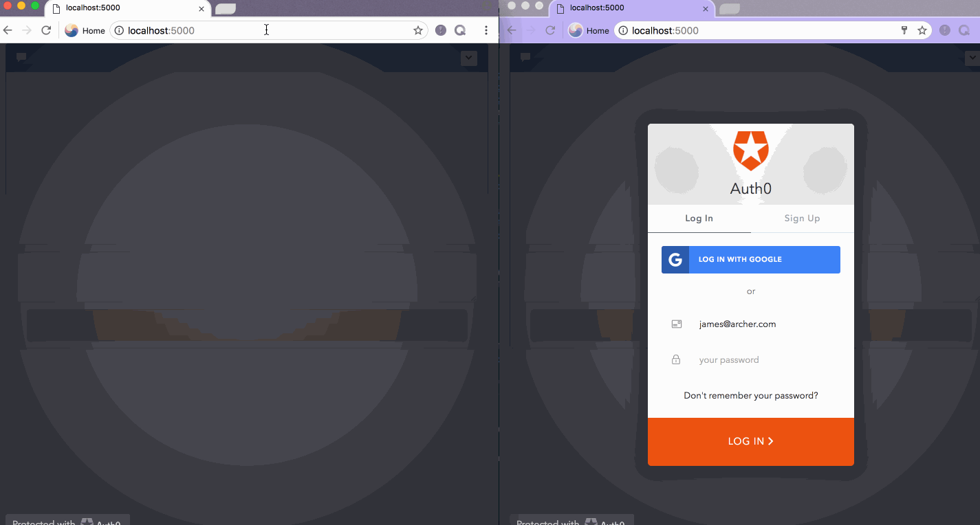Open Home bookmark in left browser window

tap(85, 30)
